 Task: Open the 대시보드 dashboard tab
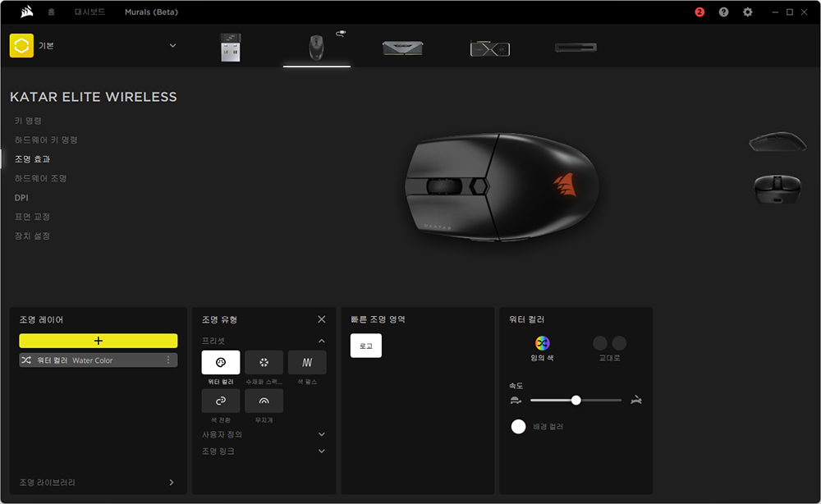pyautogui.click(x=89, y=11)
